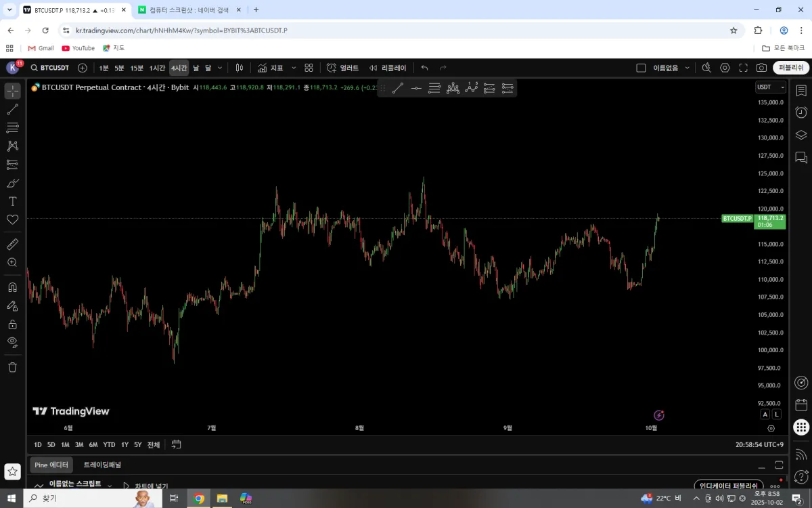
Task: Toggle magnet mode on
Action: point(12,287)
